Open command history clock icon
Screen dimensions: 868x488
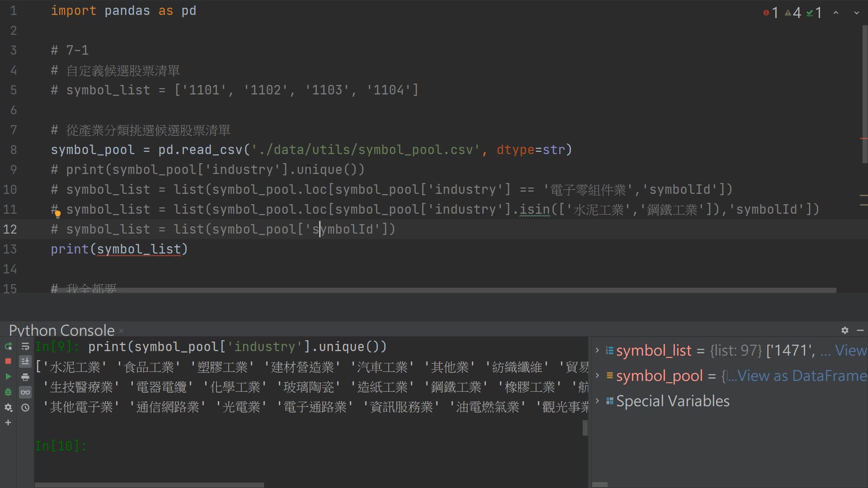tap(25, 408)
